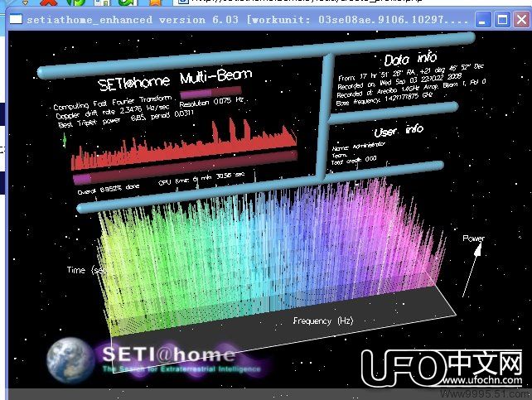Click the SETI@home logo text at bottom
Screen dimensions: 532x400
coord(168,354)
